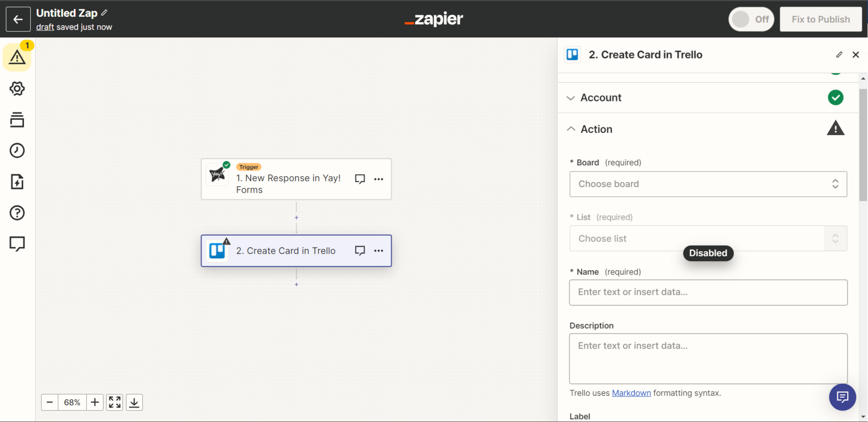Expand the Account section
Image resolution: width=868 pixels, height=422 pixels.
click(601, 98)
